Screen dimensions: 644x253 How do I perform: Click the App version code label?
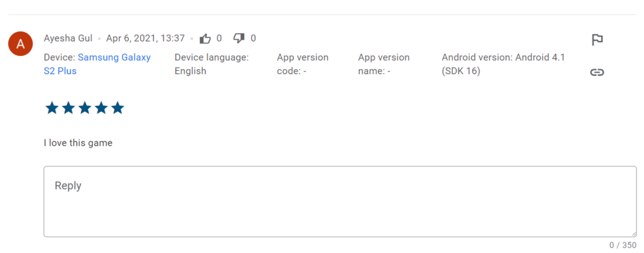point(303,64)
